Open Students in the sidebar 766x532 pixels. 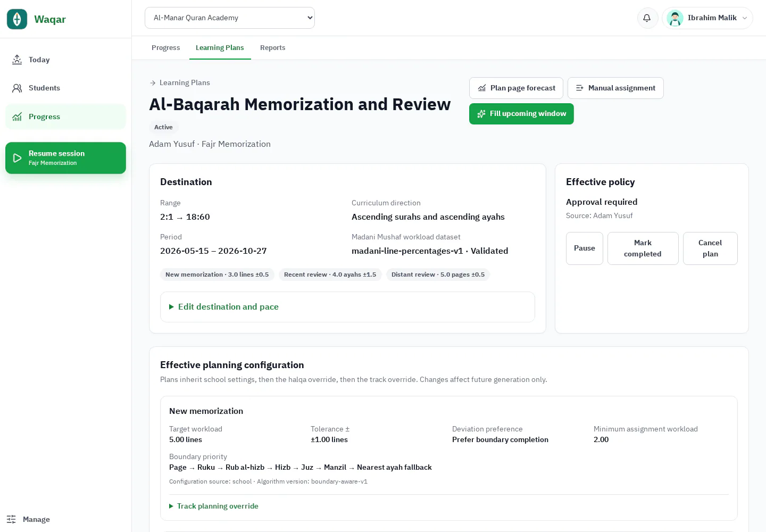click(x=65, y=88)
